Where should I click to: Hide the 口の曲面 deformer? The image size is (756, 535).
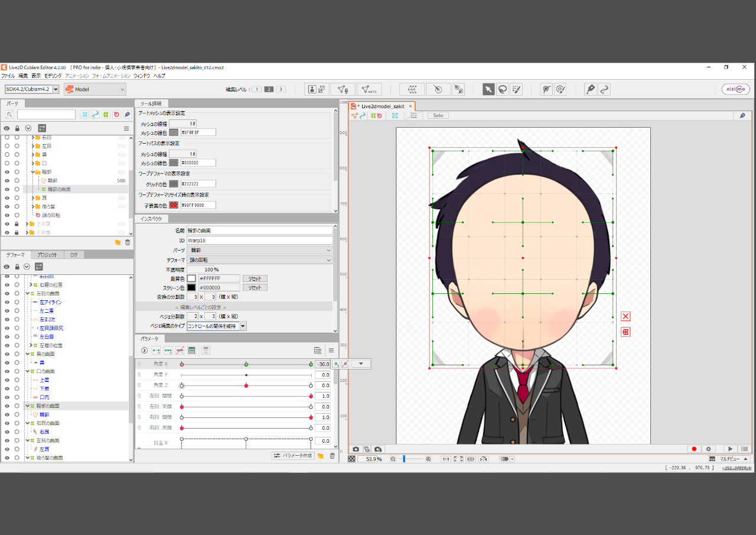7,371
